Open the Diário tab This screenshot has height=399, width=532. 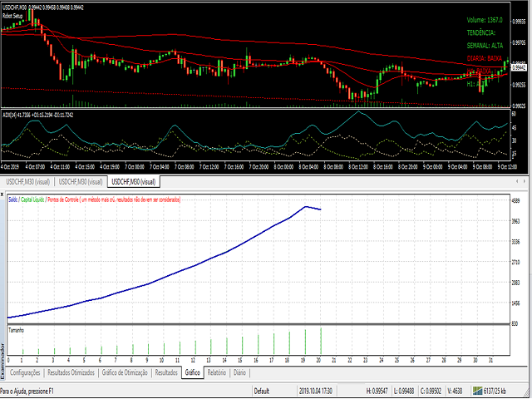pos(239,372)
